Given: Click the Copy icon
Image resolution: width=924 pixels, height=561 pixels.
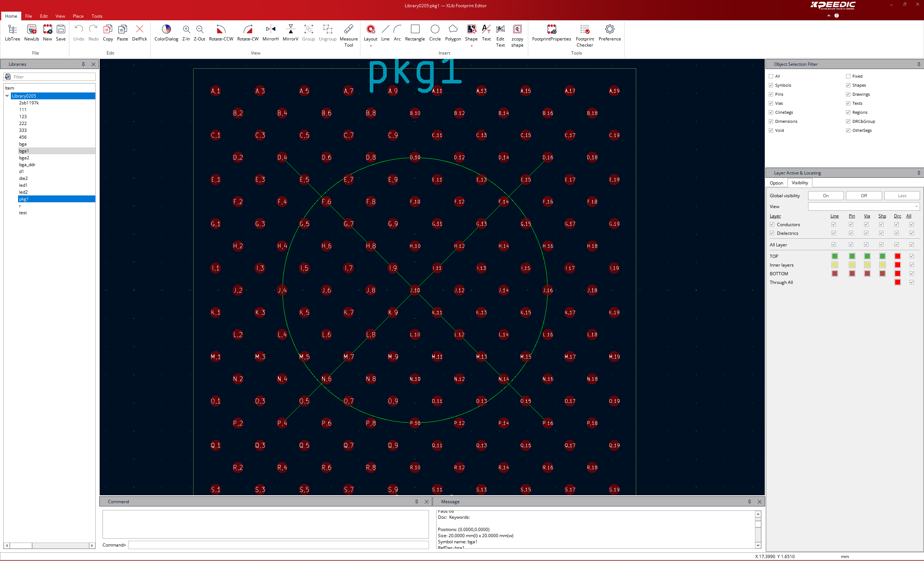Looking at the screenshot, I should [x=108, y=33].
